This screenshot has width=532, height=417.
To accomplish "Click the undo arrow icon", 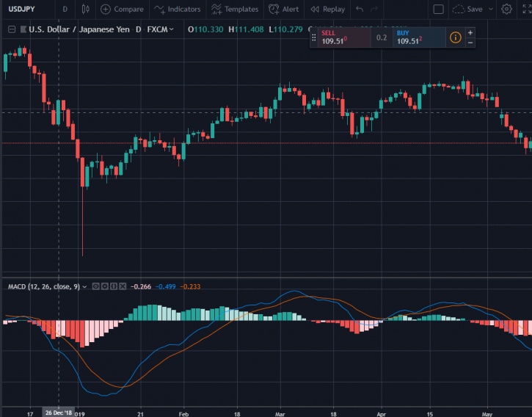I will tap(359, 9).
